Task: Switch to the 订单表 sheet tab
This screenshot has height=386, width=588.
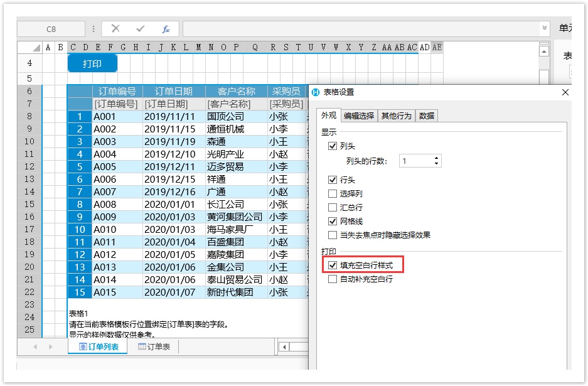Action: tap(154, 346)
